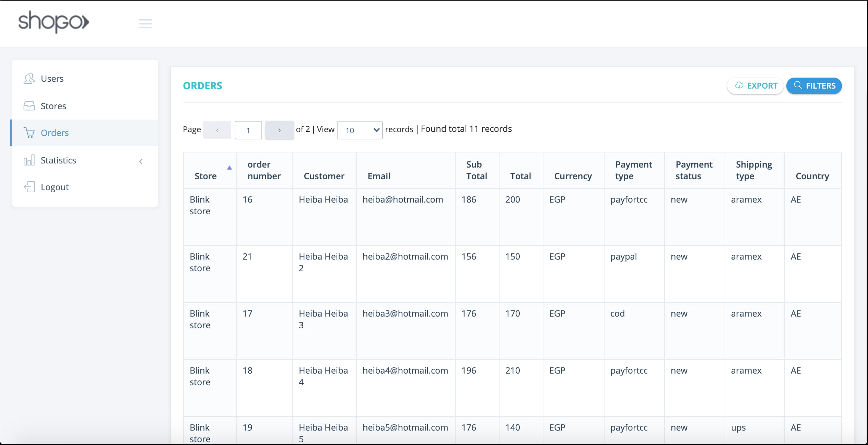Sort by the Store column header
868x445 pixels.
210,170
